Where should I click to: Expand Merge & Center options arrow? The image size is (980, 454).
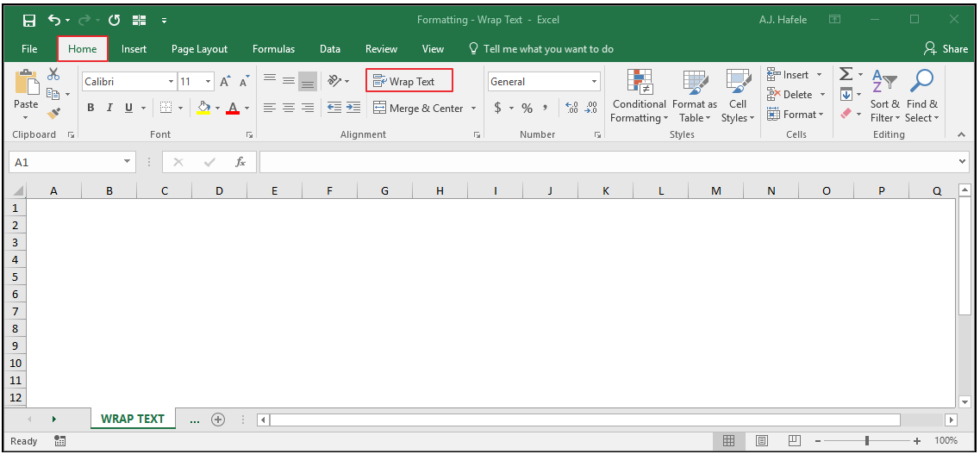pyautogui.click(x=473, y=108)
